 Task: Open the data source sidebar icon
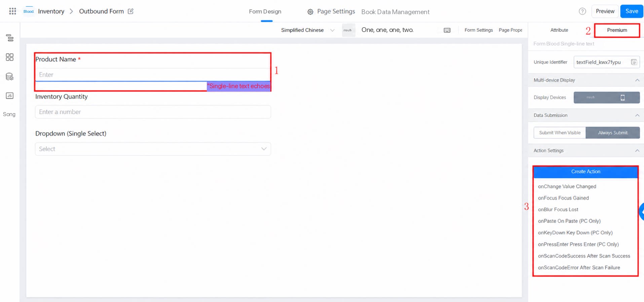pos(10,76)
